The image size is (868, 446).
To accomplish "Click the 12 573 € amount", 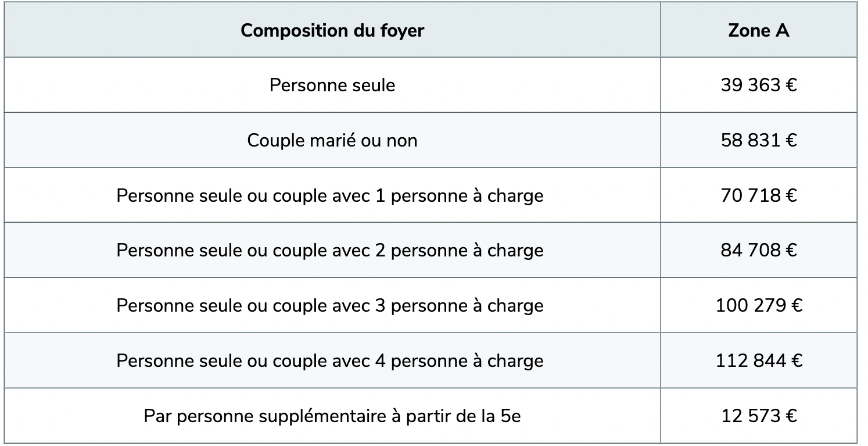I will 758,416.
